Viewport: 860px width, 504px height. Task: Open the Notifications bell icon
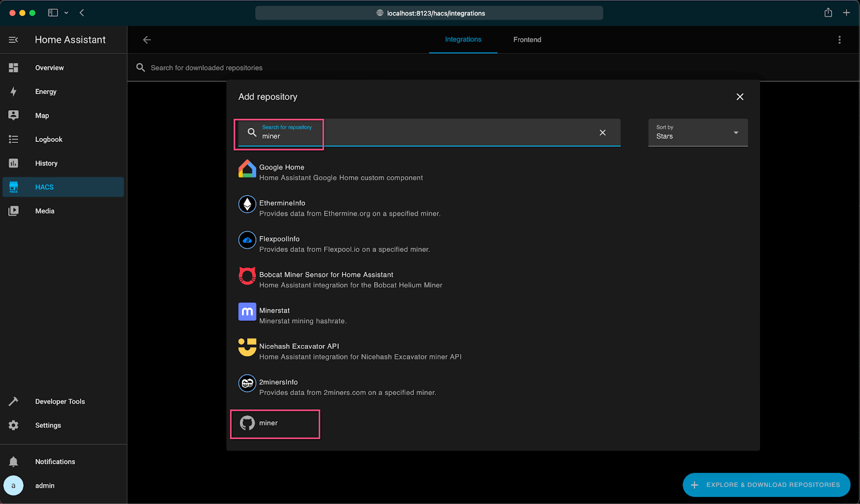pos(13,462)
